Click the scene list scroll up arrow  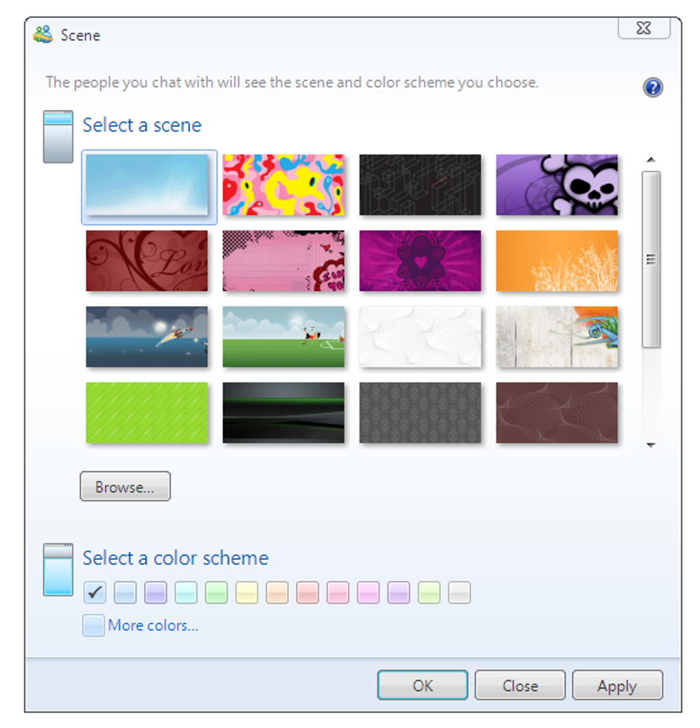pos(651,160)
